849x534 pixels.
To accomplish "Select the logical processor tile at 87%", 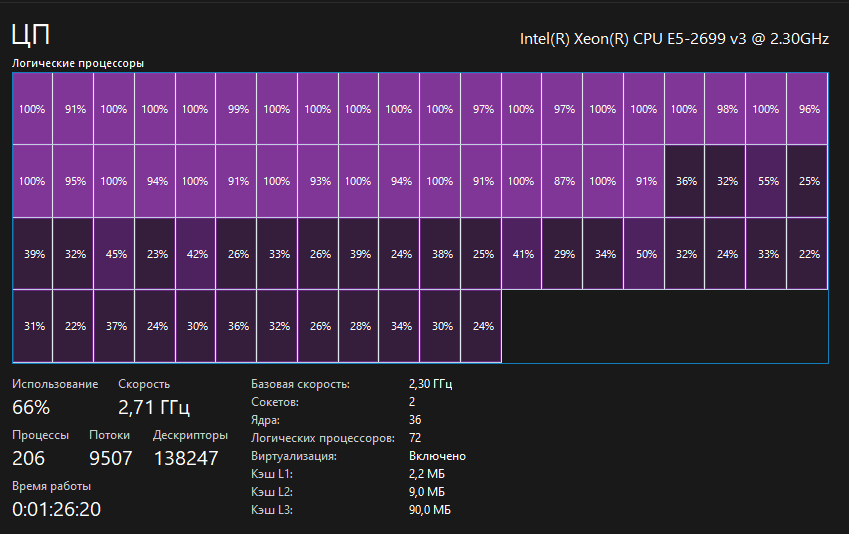I will (562, 181).
